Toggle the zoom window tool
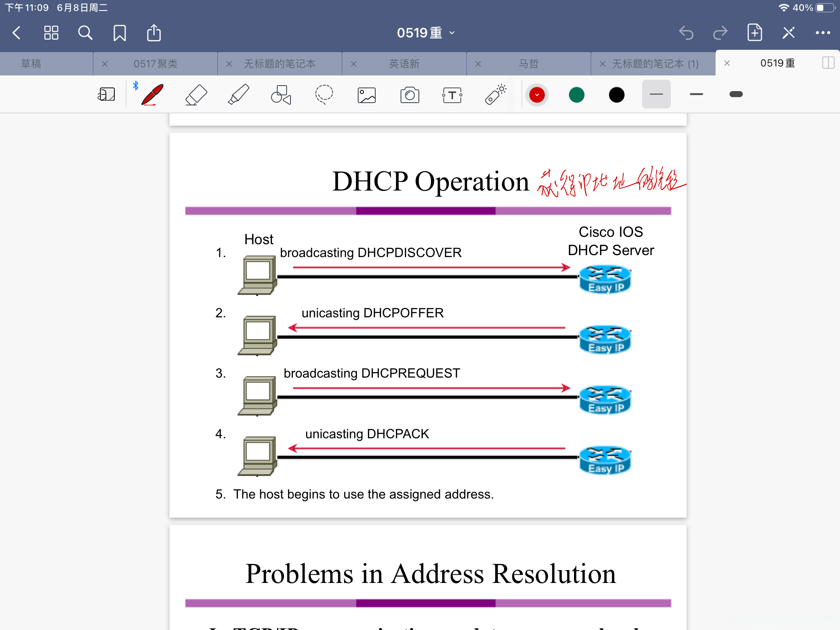Viewport: 840px width, 630px height. pos(106,94)
